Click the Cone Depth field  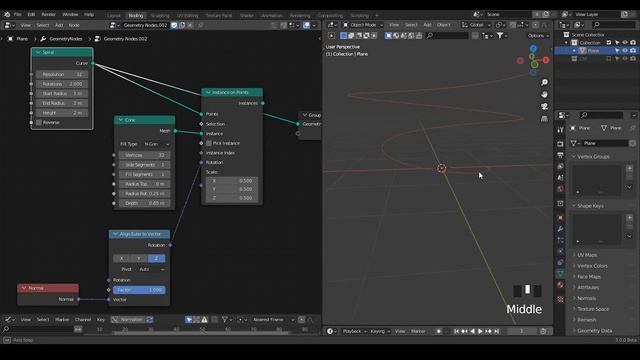tap(144, 203)
